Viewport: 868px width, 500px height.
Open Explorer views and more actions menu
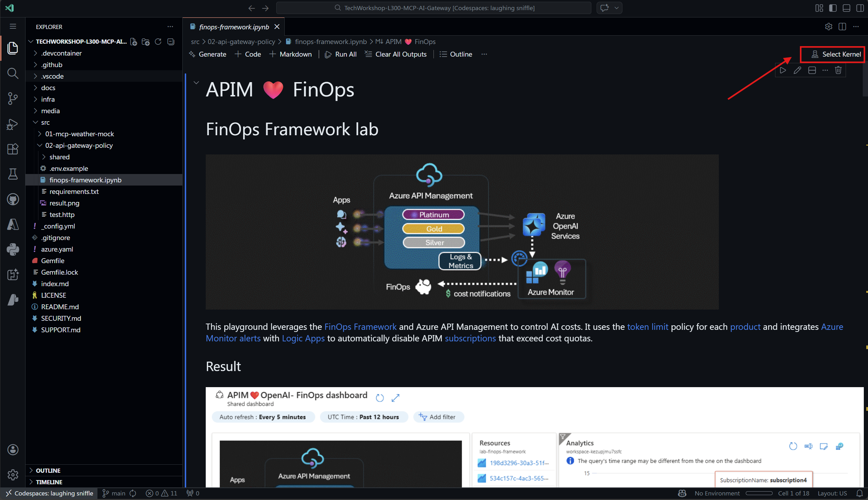[x=170, y=27]
